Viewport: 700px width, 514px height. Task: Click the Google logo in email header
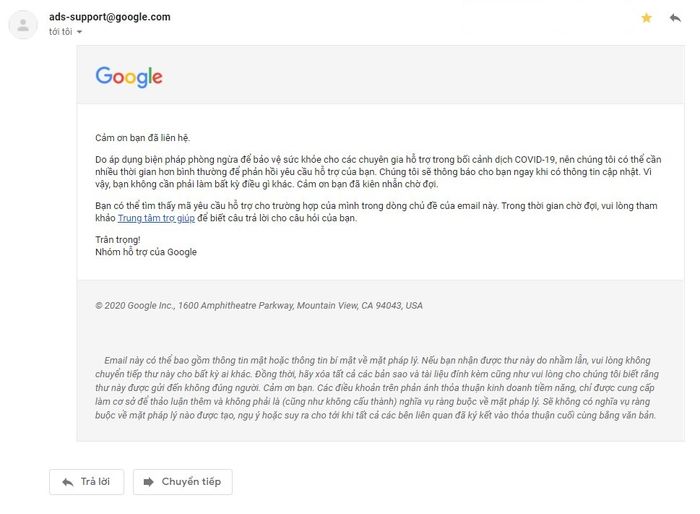click(x=129, y=77)
